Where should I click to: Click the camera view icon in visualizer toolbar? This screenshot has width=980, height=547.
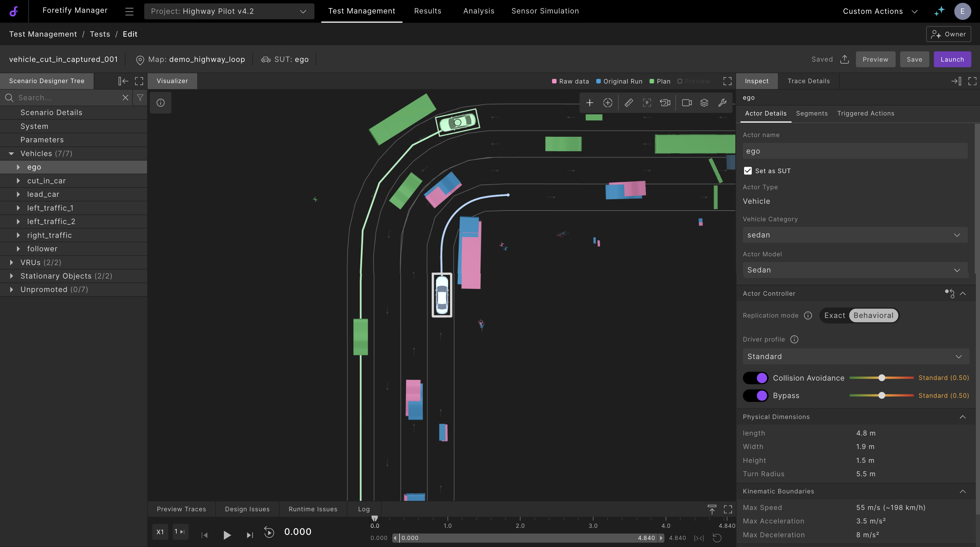(x=687, y=103)
